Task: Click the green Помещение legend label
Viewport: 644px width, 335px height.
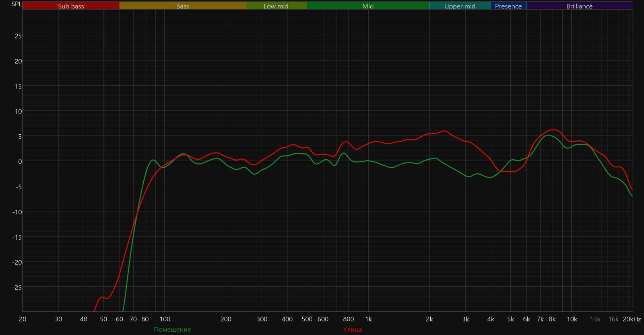Action: 172,329
